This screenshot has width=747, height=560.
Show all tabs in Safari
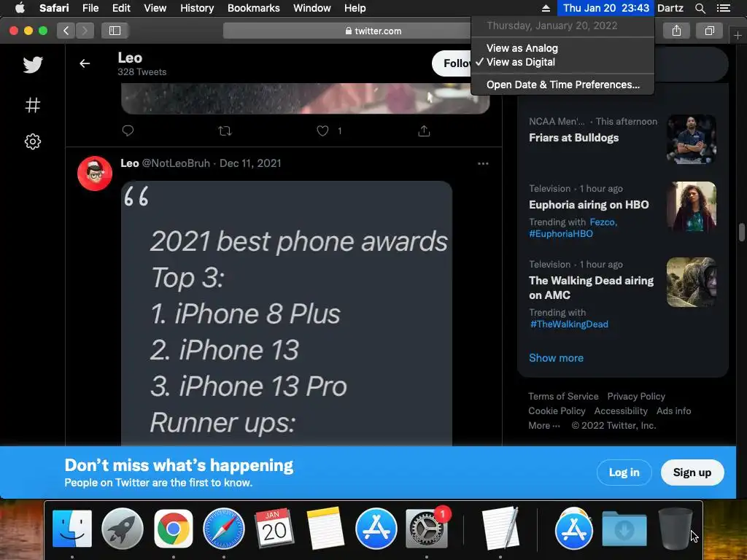[709, 31]
